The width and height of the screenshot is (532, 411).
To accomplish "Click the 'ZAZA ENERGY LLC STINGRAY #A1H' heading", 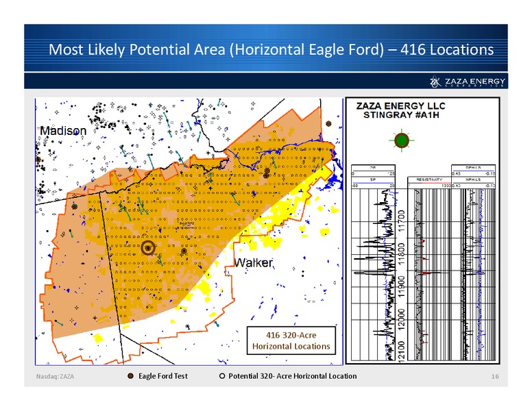I will [401, 110].
